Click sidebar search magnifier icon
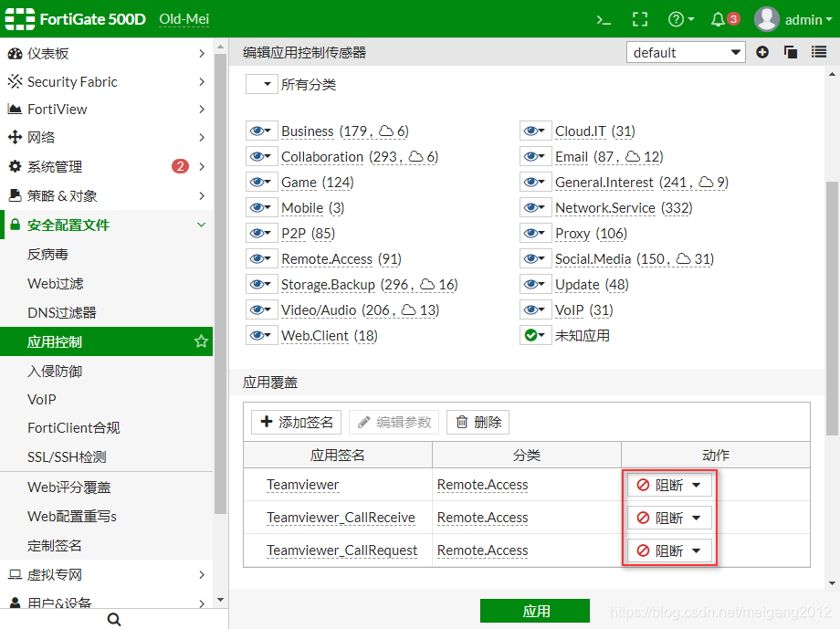Screen dimensions: 840x629 [114, 619]
